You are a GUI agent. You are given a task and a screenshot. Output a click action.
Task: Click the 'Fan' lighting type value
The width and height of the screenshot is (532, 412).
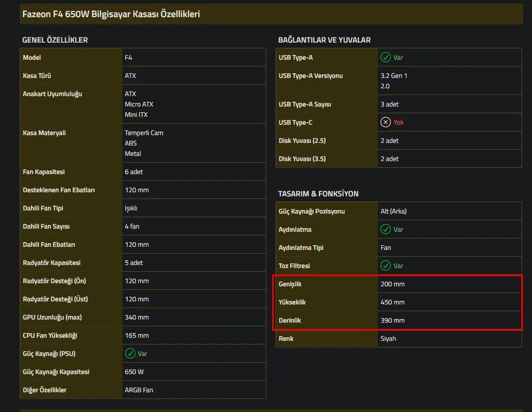(386, 248)
